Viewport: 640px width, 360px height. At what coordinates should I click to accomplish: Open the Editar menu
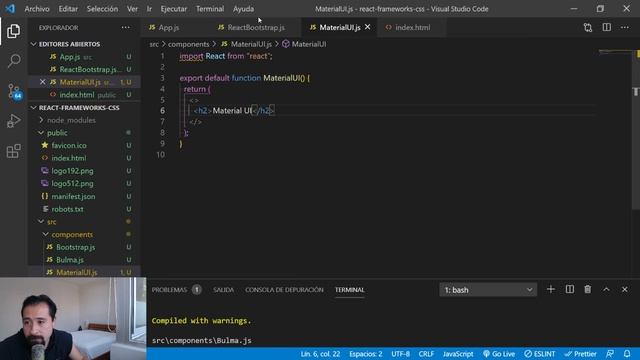pos(68,9)
